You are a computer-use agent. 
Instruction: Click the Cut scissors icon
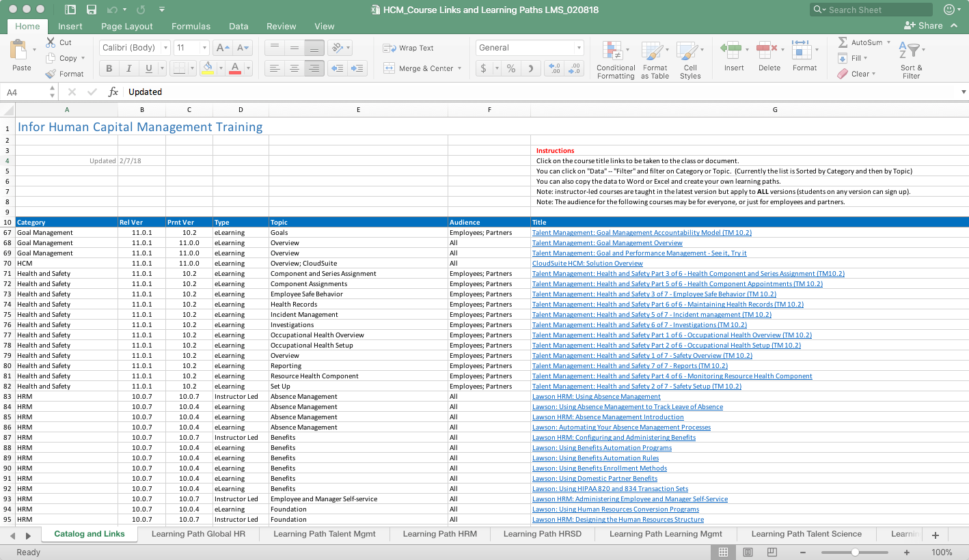tap(51, 42)
